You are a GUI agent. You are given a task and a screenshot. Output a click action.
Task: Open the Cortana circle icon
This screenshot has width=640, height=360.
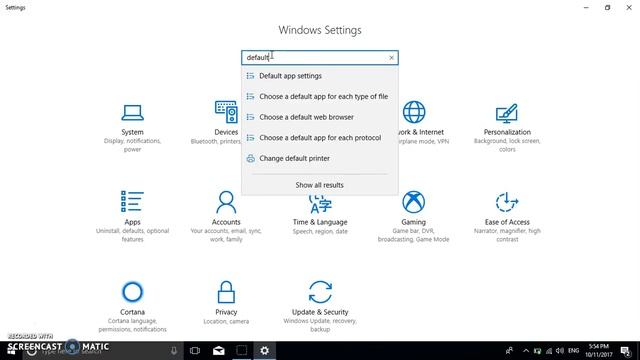[132, 292]
